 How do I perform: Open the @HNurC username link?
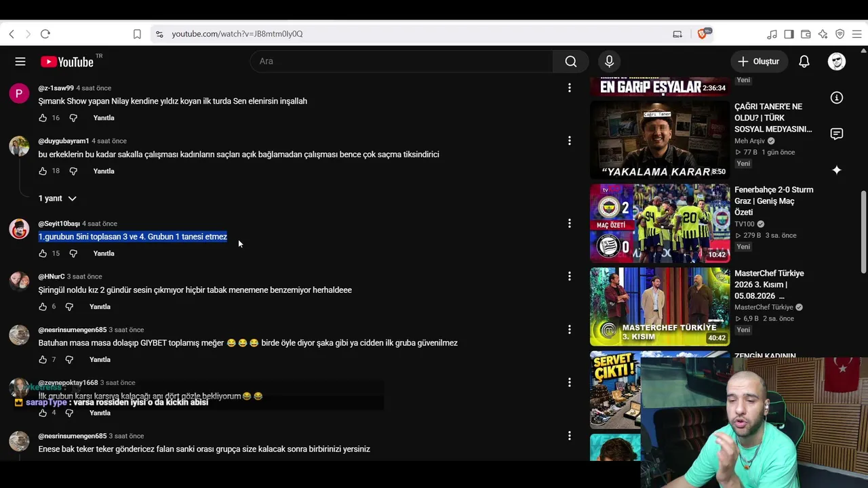pyautogui.click(x=52, y=277)
